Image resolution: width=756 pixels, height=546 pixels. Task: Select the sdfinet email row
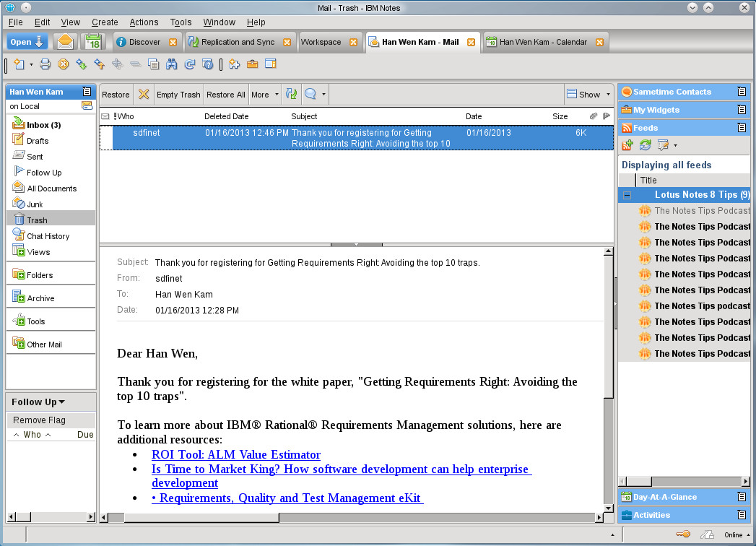[356, 138]
